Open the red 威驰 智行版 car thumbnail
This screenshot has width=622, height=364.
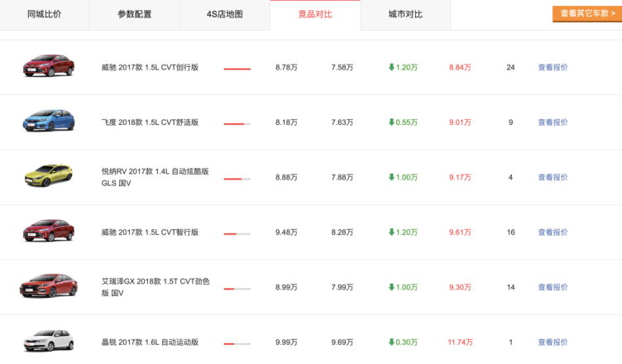[49, 230]
